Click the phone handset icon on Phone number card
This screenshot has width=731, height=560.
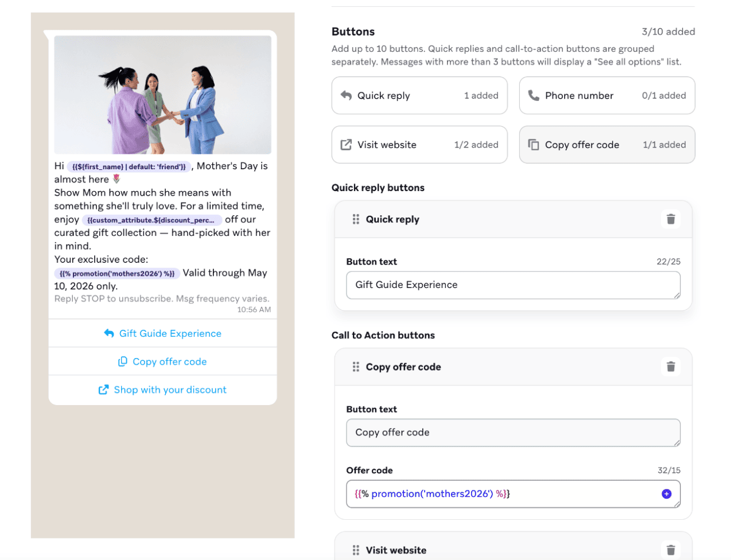(x=534, y=95)
